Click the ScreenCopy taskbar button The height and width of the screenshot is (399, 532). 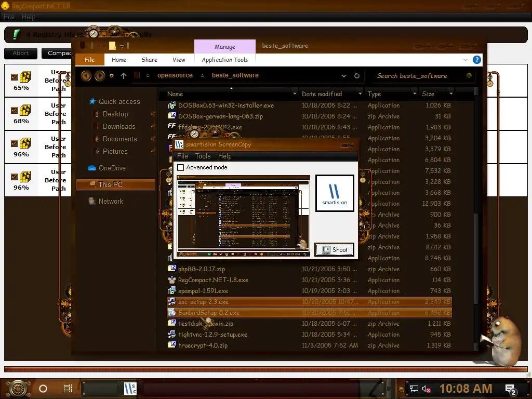pos(130,389)
